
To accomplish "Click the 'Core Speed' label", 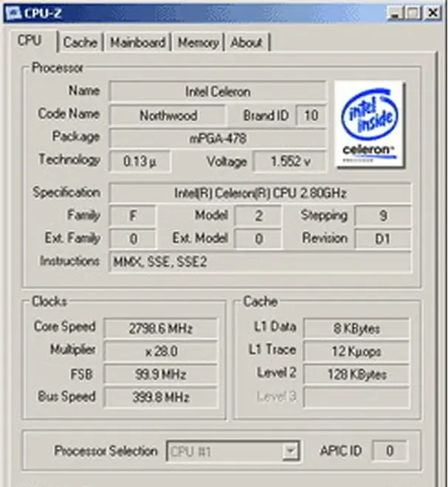I will [x=65, y=327].
